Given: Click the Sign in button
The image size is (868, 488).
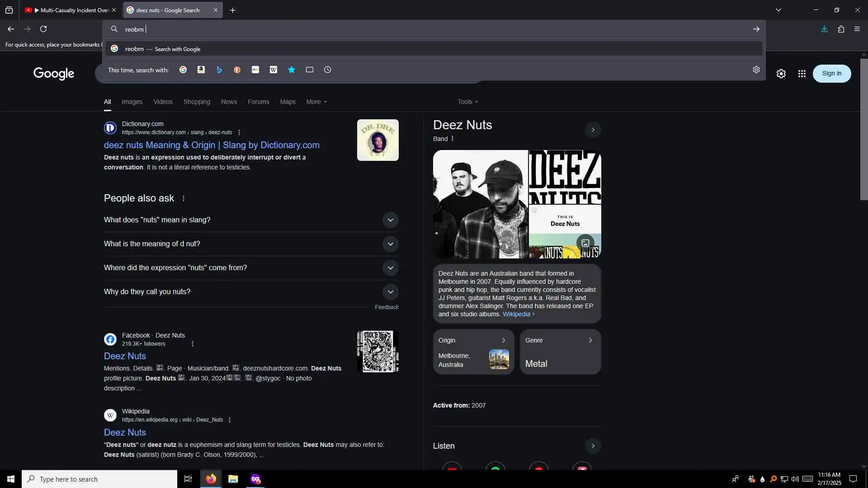Looking at the screenshot, I should [x=831, y=74].
